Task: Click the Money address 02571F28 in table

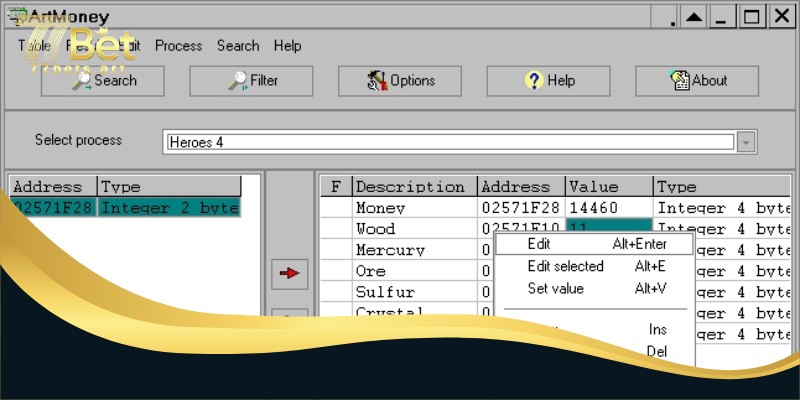Action: tap(521, 208)
